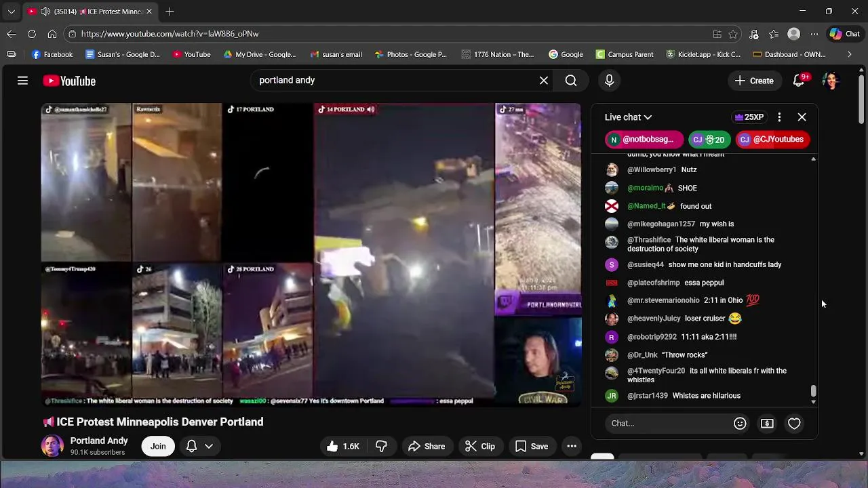Focus the YouTube search field
The width and height of the screenshot is (868, 488).
coord(397,81)
